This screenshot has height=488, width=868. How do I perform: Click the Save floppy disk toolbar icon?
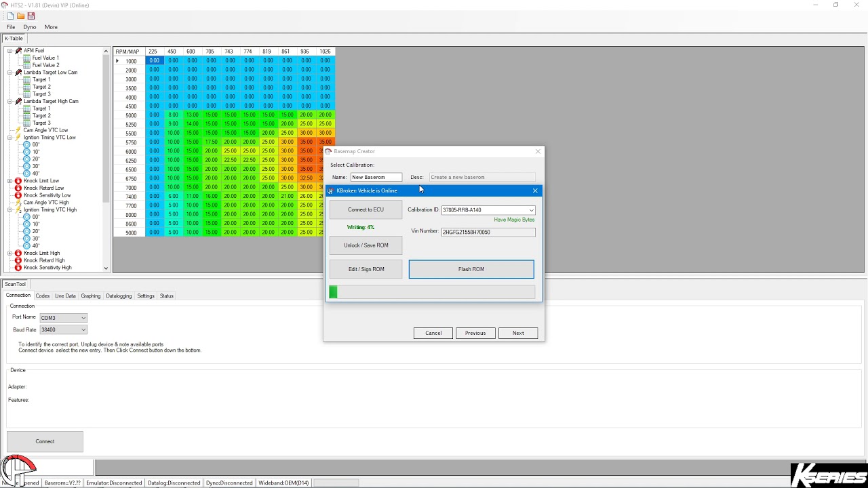[x=31, y=16]
